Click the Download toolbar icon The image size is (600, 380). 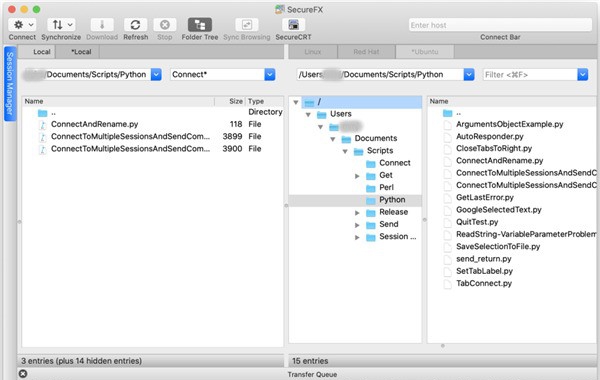(x=102, y=25)
